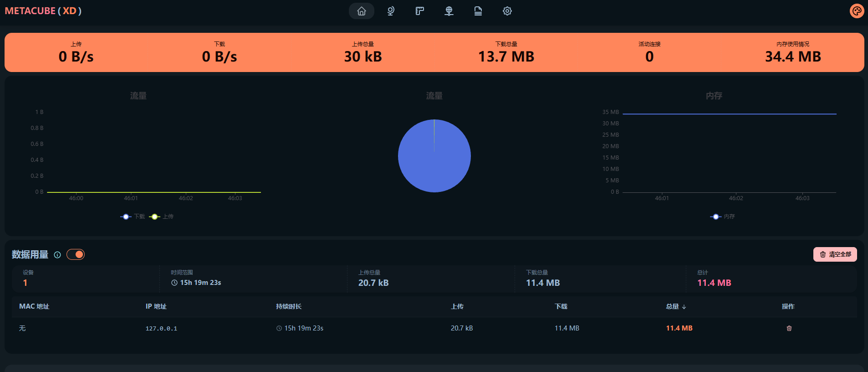The height and width of the screenshot is (372, 868).
Task: Open the Rules ruler icon page
Action: click(420, 11)
